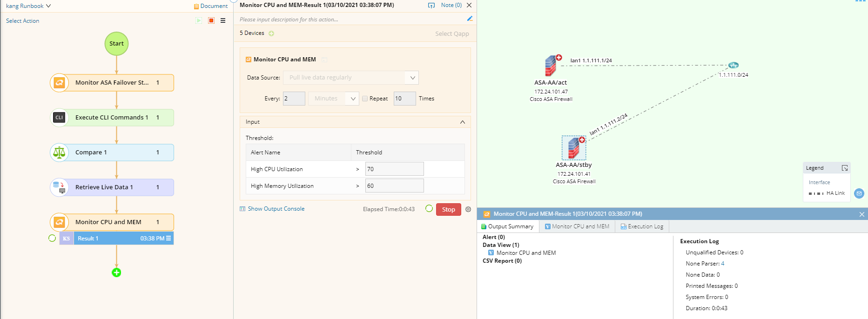Click Select Action link
This screenshot has height=319, width=868.
[x=22, y=21]
